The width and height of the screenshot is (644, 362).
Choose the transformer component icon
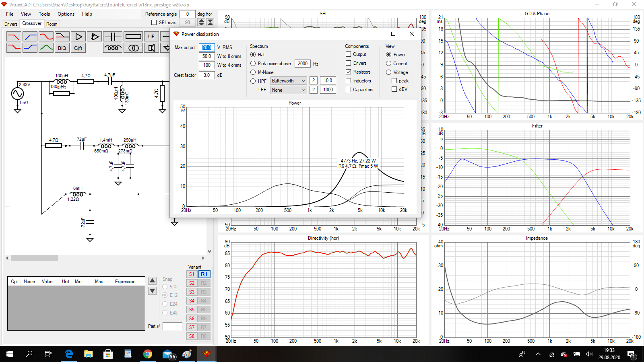(133, 48)
